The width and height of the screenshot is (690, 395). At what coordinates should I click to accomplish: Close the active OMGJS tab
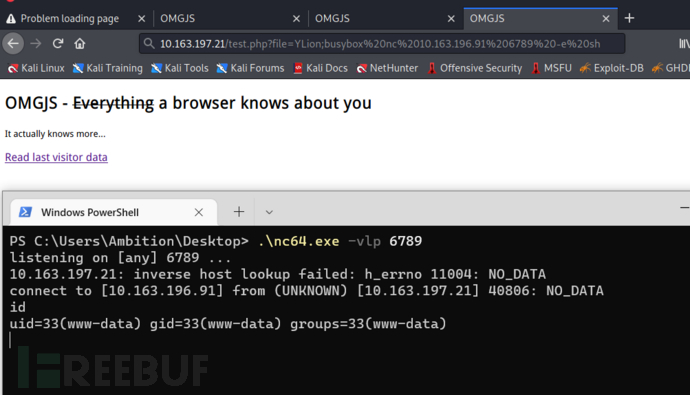[x=606, y=18]
